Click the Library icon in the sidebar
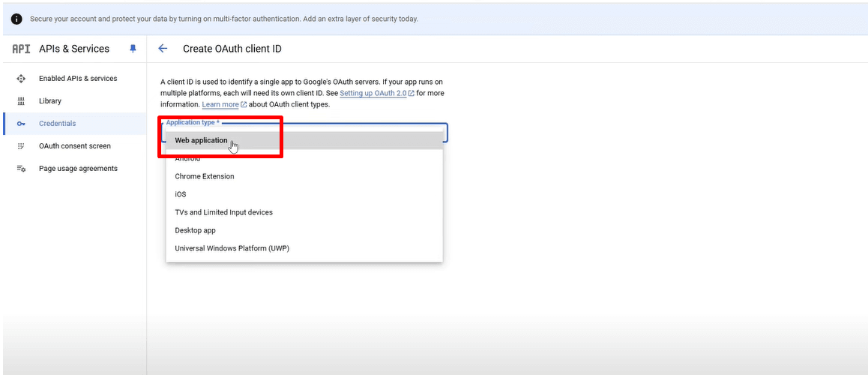 21,101
